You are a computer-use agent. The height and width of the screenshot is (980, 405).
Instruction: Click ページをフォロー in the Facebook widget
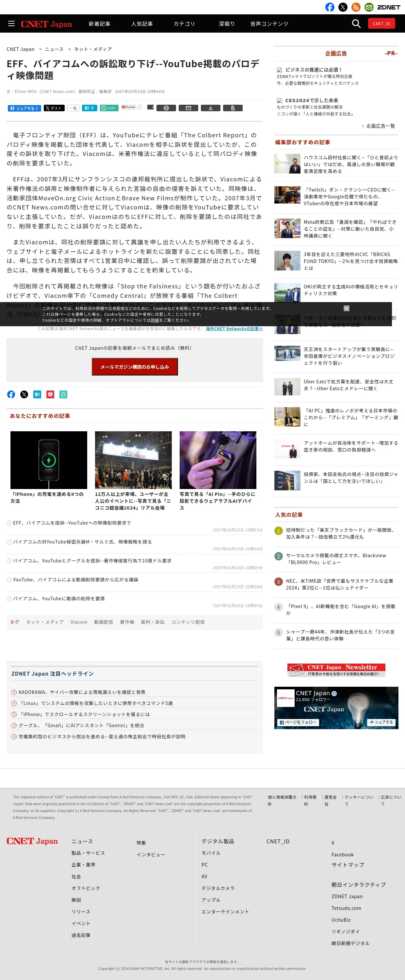(x=298, y=722)
